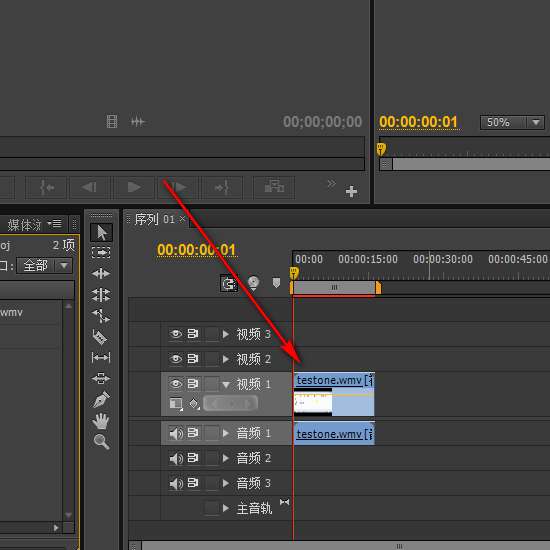
Task: Select the Rolling Edit tool
Action: (x=101, y=295)
